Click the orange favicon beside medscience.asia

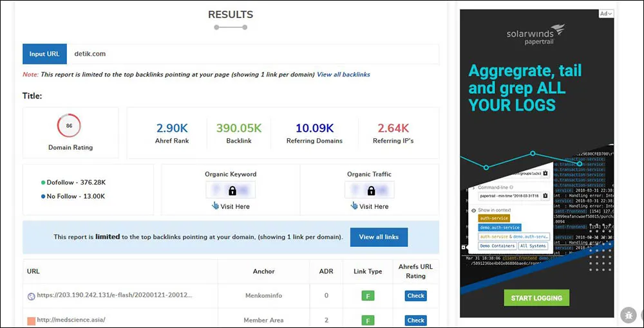click(x=31, y=321)
